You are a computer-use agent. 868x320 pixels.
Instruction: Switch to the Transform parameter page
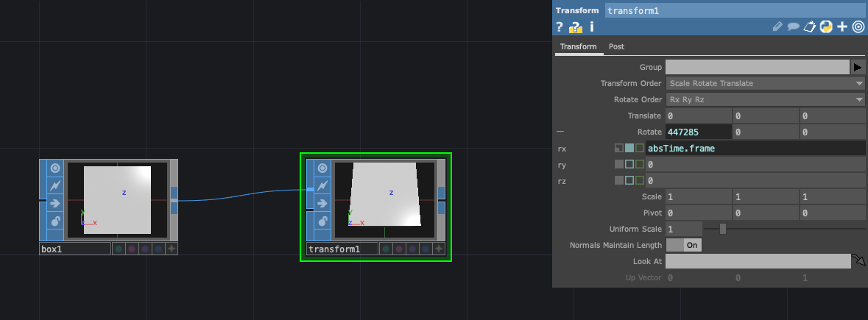579,46
